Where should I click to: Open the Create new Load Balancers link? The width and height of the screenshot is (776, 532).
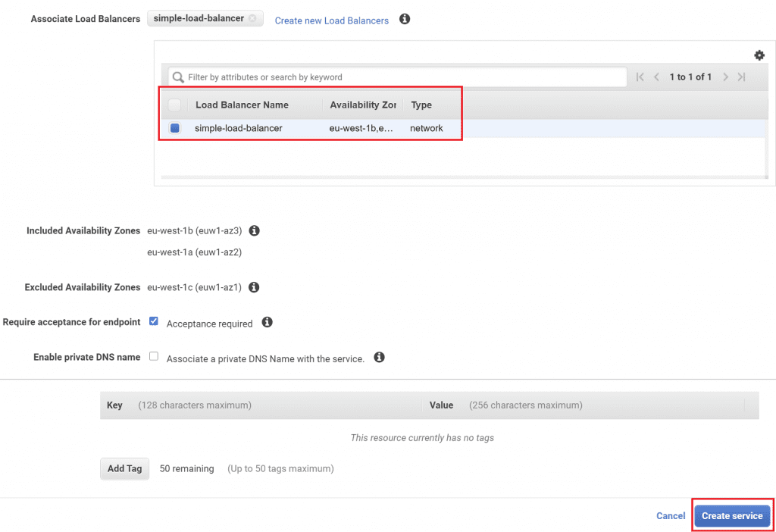click(x=331, y=20)
